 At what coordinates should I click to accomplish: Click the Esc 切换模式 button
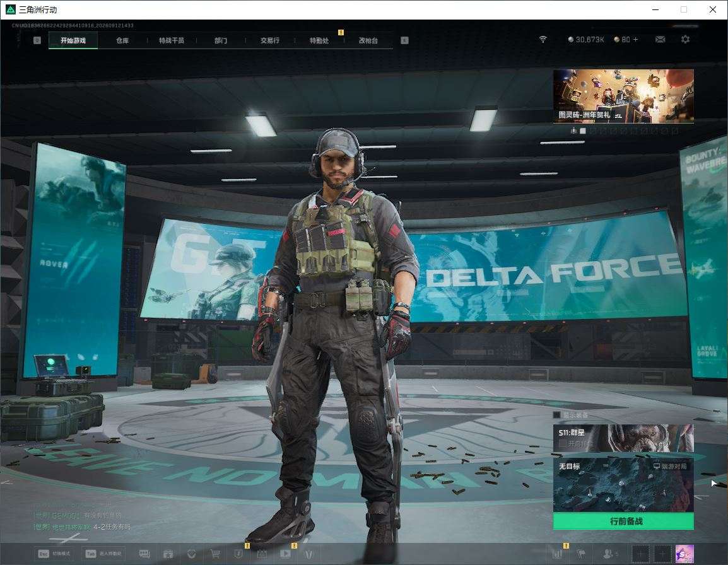pyautogui.click(x=54, y=554)
